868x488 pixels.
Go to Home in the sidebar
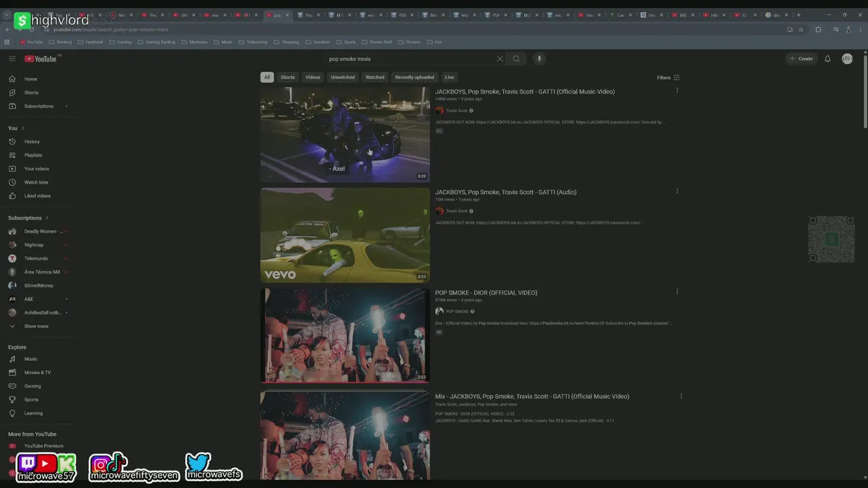pyautogui.click(x=39, y=79)
